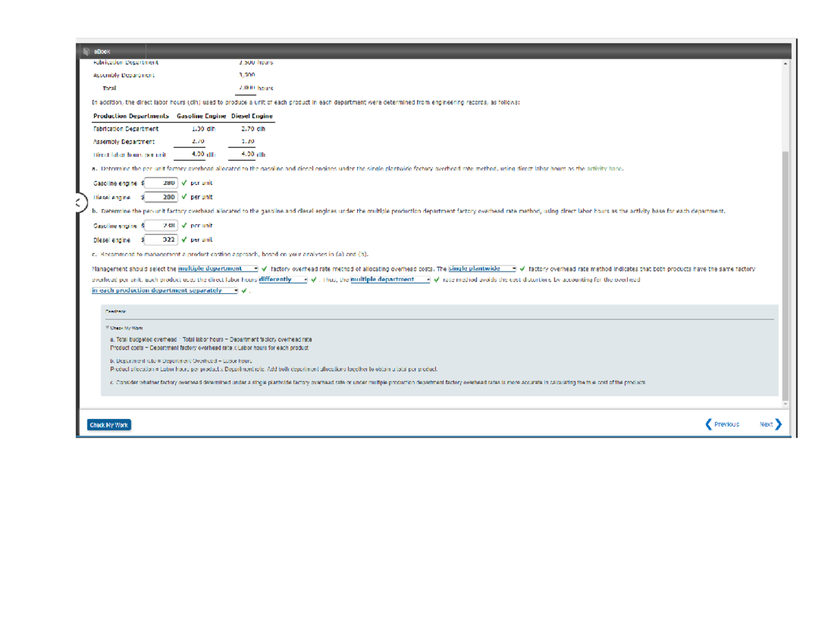
Task: Click the scrollbar down arrow
Action: [x=787, y=403]
